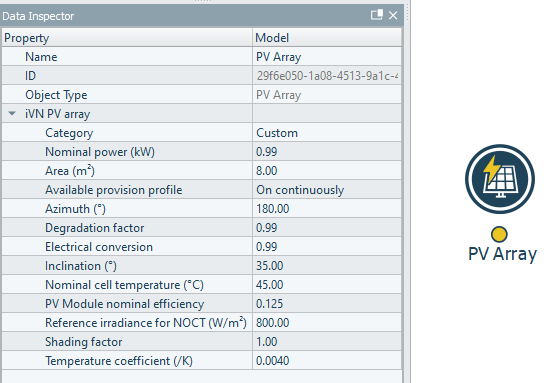The height and width of the screenshot is (383, 553).
Task: Edit the Degradation factor value
Action: [327, 228]
